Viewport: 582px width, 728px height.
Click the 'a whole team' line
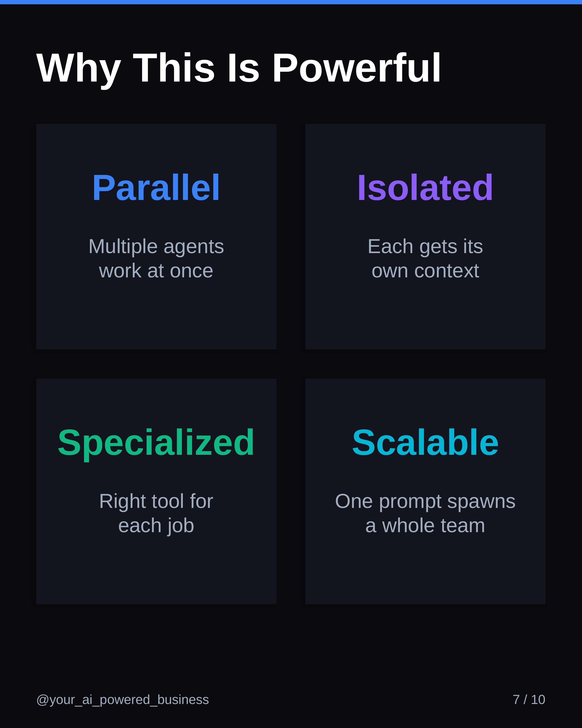click(x=425, y=525)
